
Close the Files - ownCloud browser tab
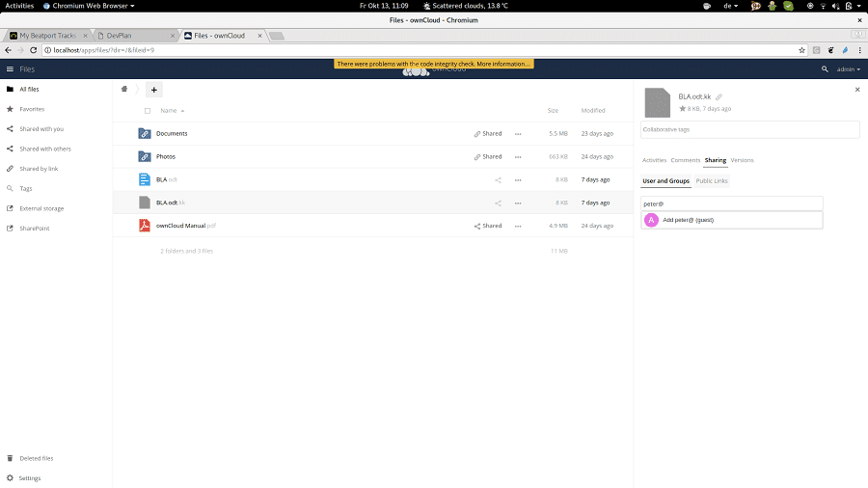point(259,36)
